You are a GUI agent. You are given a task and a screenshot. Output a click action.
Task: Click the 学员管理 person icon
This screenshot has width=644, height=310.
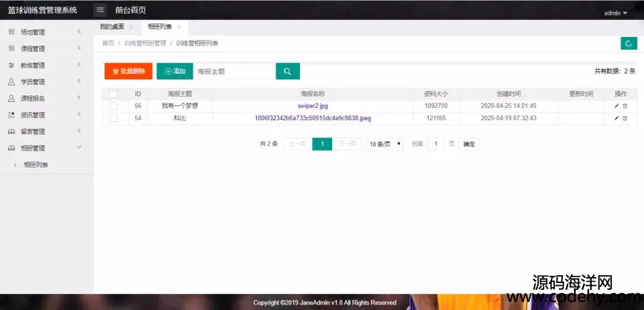[x=11, y=82]
